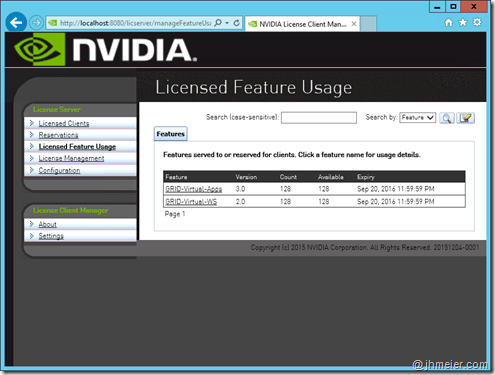
Task: Open the GRID-Virtual-Apps feature link
Action: (x=193, y=189)
